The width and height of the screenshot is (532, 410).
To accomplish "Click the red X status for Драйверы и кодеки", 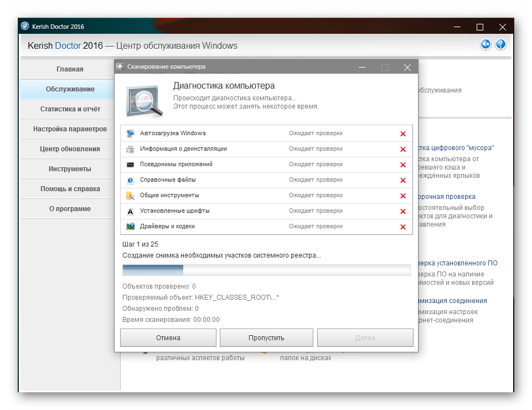I will (403, 227).
